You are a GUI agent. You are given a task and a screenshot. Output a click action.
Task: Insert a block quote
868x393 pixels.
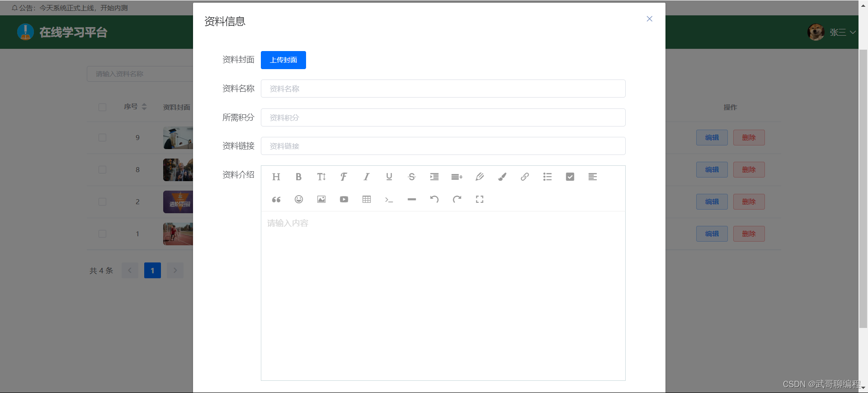pos(276,199)
